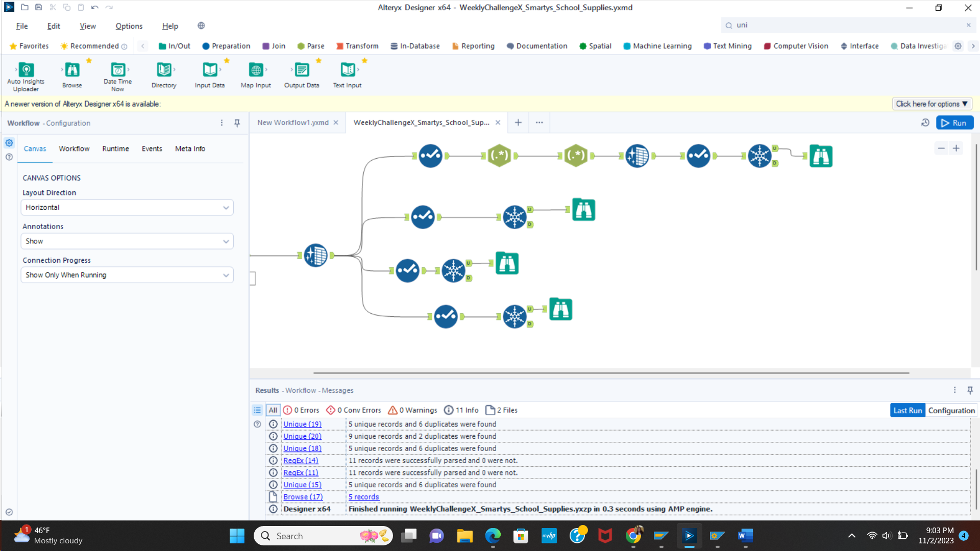The image size is (980, 551).
Task: Click the Map Input tool icon
Action: pyautogui.click(x=256, y=70)
